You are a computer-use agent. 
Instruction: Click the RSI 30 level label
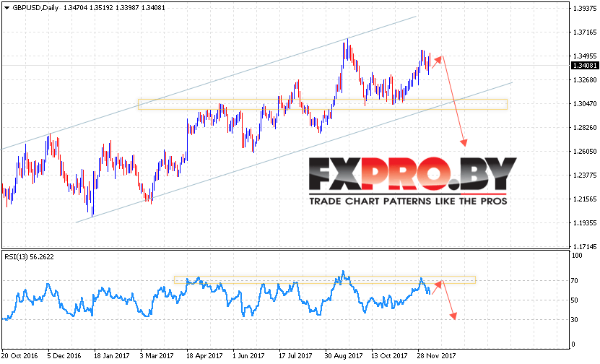click(x=574, y=320)
